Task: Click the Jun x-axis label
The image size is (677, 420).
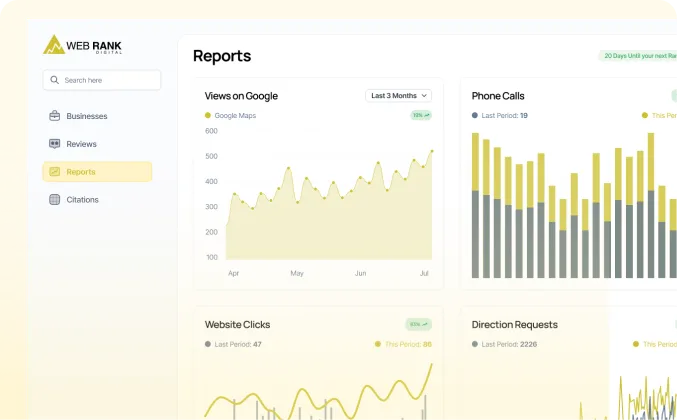Action: [x=361, y=273]
